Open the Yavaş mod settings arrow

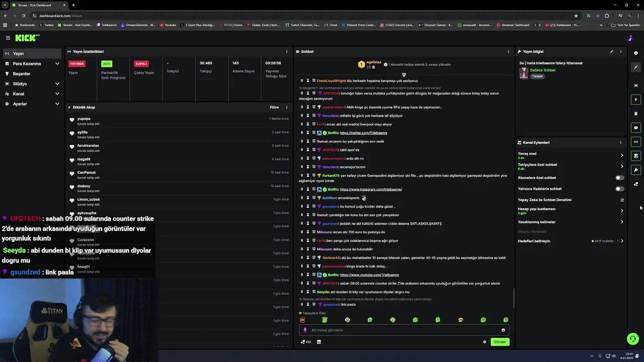[x=622, y=155]
